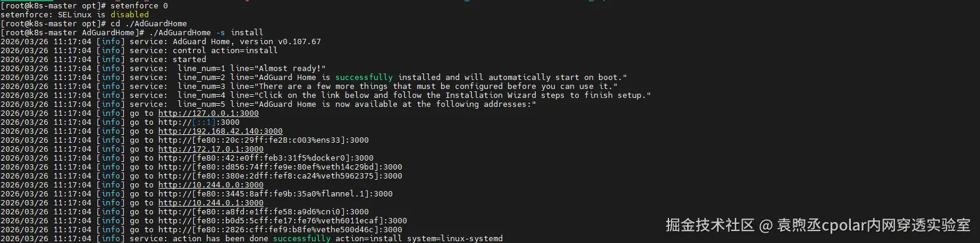Click the http://172.17.0.1:3000 link
The height and width of the screenshot is (243, 980).
coord(211,149)
